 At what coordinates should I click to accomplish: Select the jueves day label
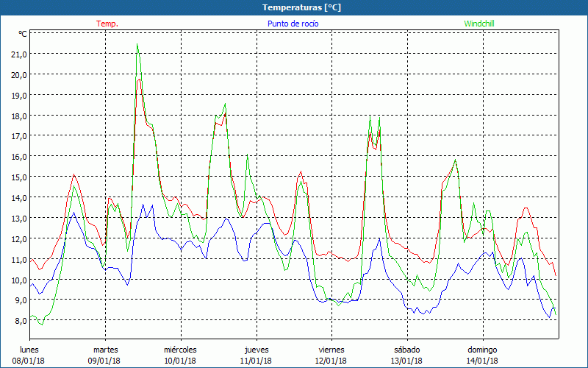click(256, 350)
